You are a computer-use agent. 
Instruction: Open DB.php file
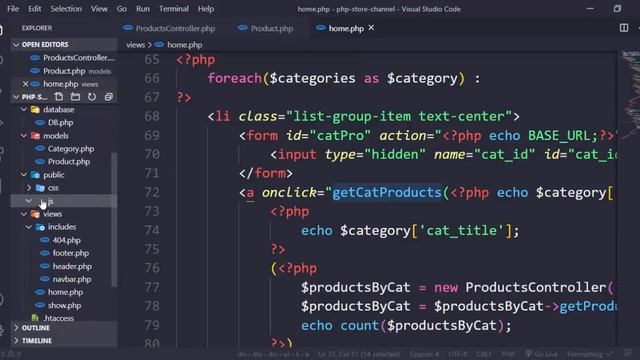tap(60, 122)
